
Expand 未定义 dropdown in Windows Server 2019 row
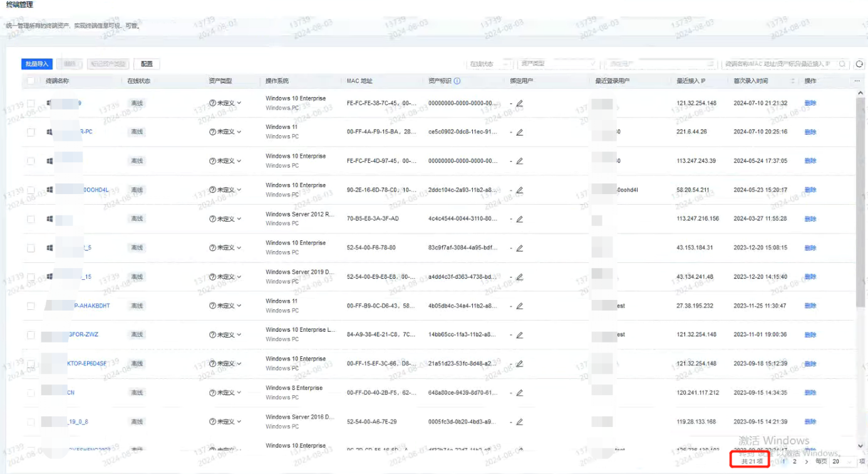pyautogui.click(x=225, y=277)
